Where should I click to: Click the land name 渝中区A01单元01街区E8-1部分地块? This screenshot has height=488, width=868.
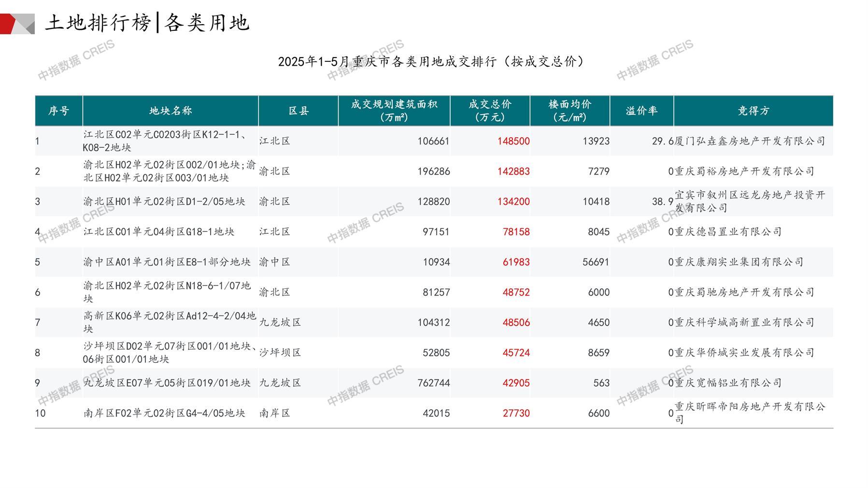point(167,262)
